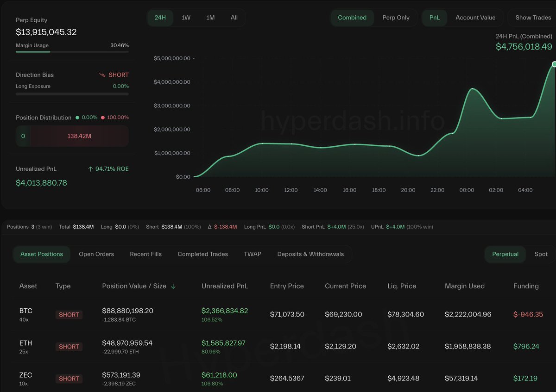Switch chart to 1M range
Viewport: 556px width, 392px height.
pyautogui.click(x=210, y=18)
